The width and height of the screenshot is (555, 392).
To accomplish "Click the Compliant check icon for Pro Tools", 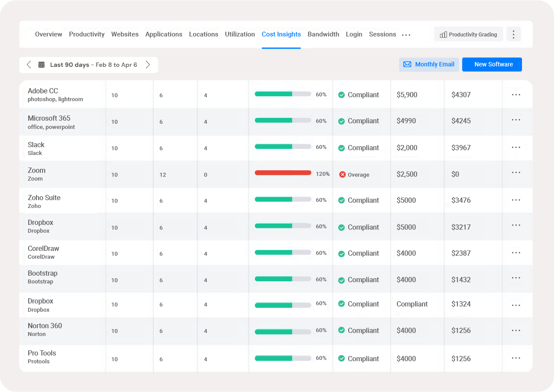I will pyautogui.click(x=341, y=359).
